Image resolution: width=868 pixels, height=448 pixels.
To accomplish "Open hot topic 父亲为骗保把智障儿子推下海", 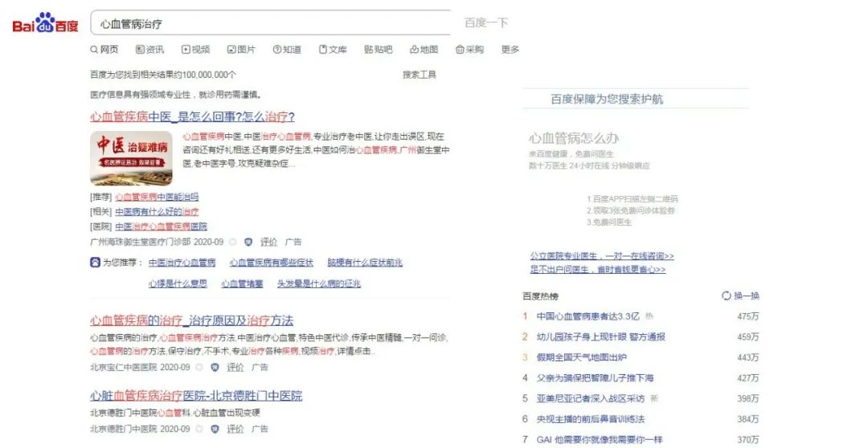I will coord(595,378).
